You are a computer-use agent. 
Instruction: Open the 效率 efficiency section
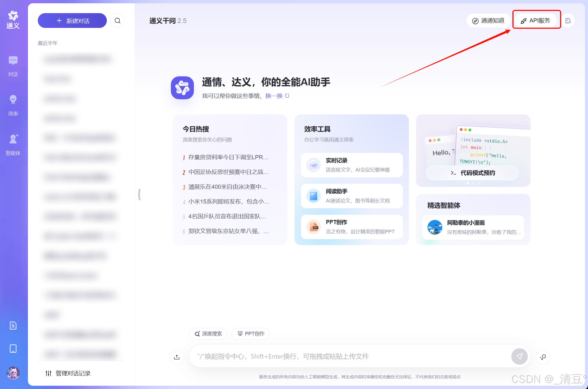tap(13, 106)
